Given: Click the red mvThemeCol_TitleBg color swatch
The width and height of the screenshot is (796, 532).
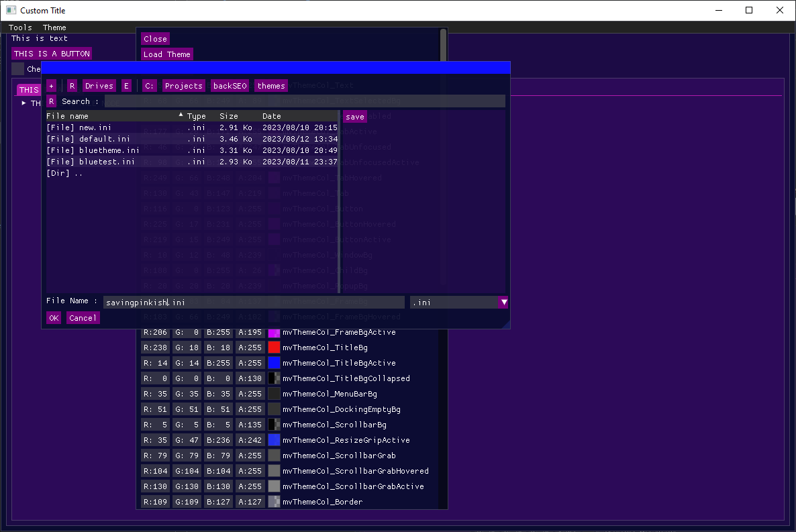Looking at the screenshot, I should (273, 347).
